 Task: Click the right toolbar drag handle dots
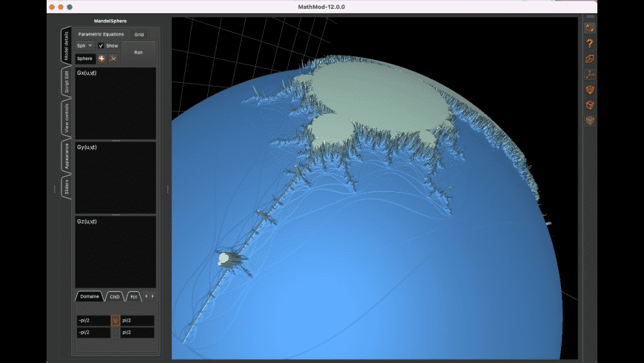click(x=590, y=16)
